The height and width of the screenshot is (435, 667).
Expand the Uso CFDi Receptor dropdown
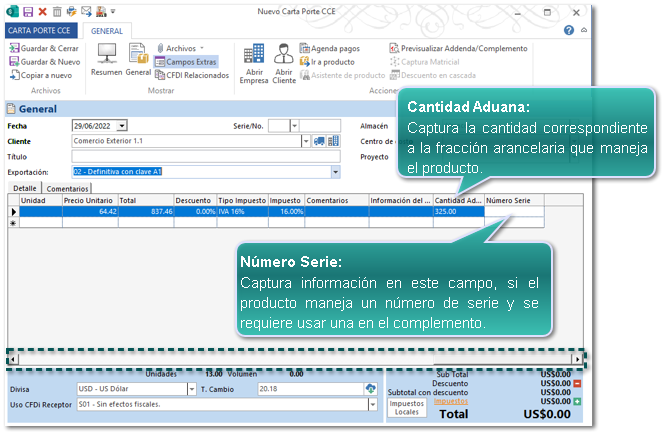(373, 405)
